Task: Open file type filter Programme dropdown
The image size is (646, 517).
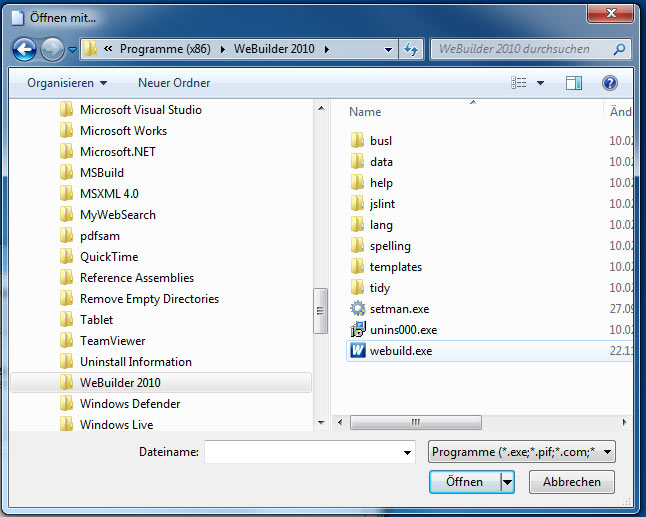Action: point(522,452)
